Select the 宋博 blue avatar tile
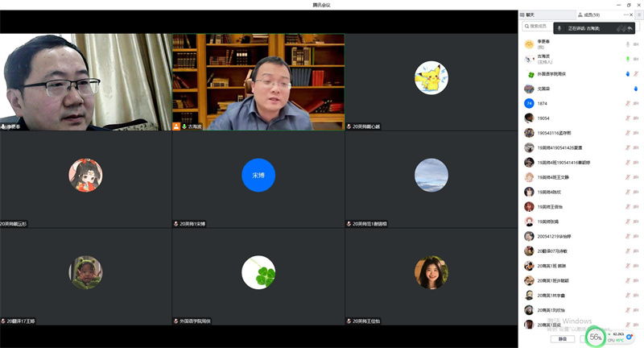Viewport: 644px width, 348px height. [258, 175]
